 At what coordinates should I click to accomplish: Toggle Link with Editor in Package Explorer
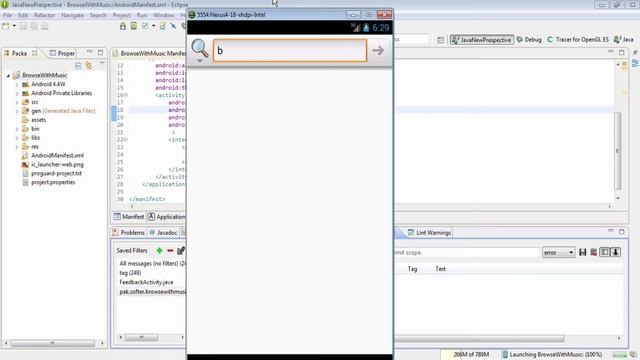tap(89, 65)
